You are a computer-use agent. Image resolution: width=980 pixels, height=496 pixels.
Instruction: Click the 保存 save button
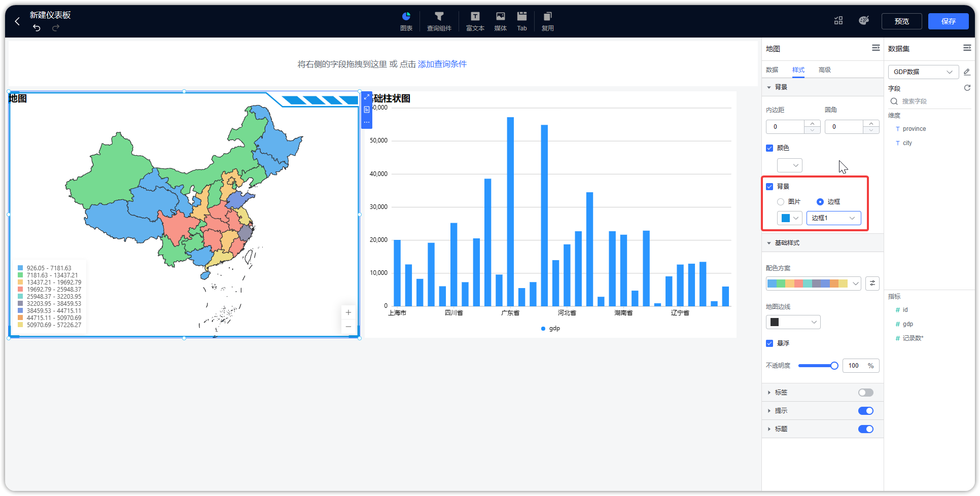(x=949, y=21)
